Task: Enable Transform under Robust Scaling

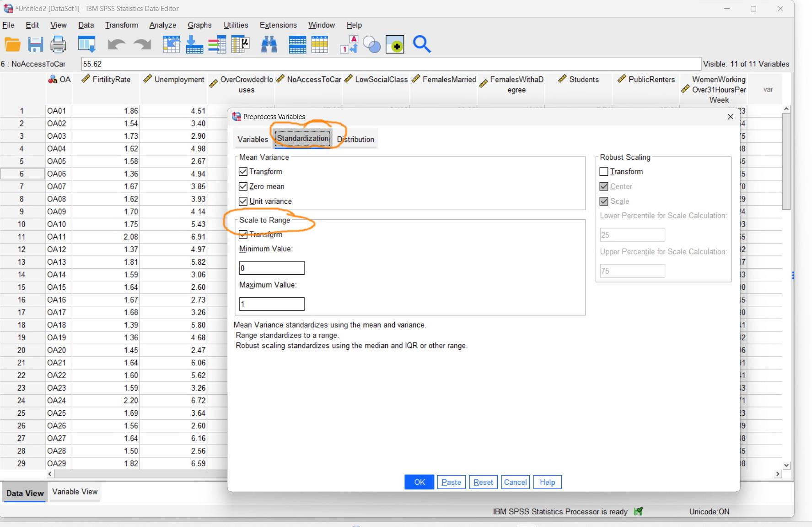Action: click(x=603, y=171)
